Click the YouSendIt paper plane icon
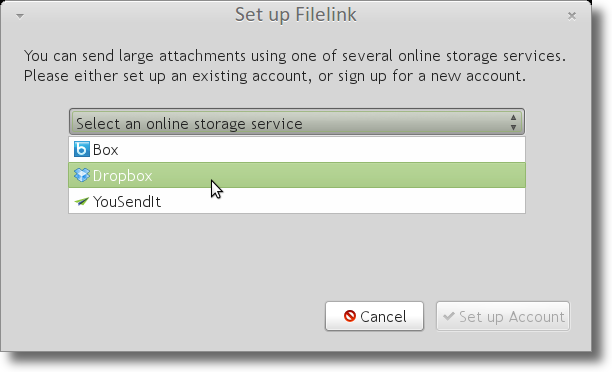The height and width of the screenshot is (372, 612). (82, 201)
